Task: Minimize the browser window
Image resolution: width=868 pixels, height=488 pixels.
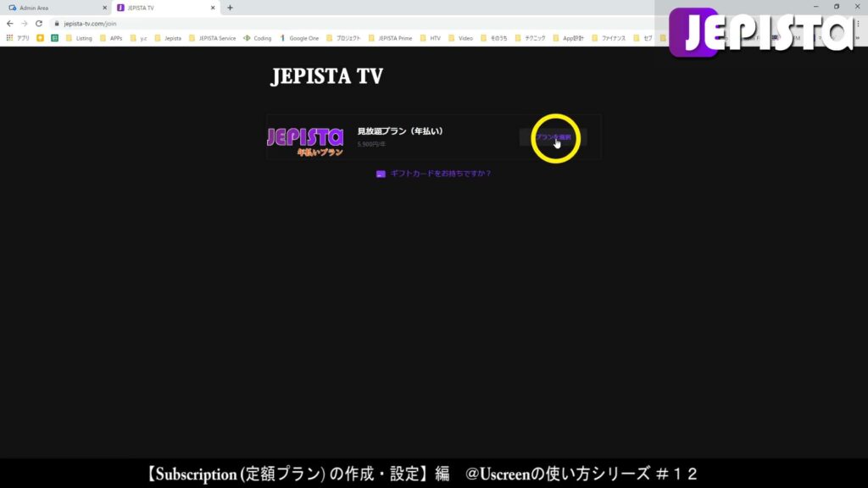Action: [816, 7]
